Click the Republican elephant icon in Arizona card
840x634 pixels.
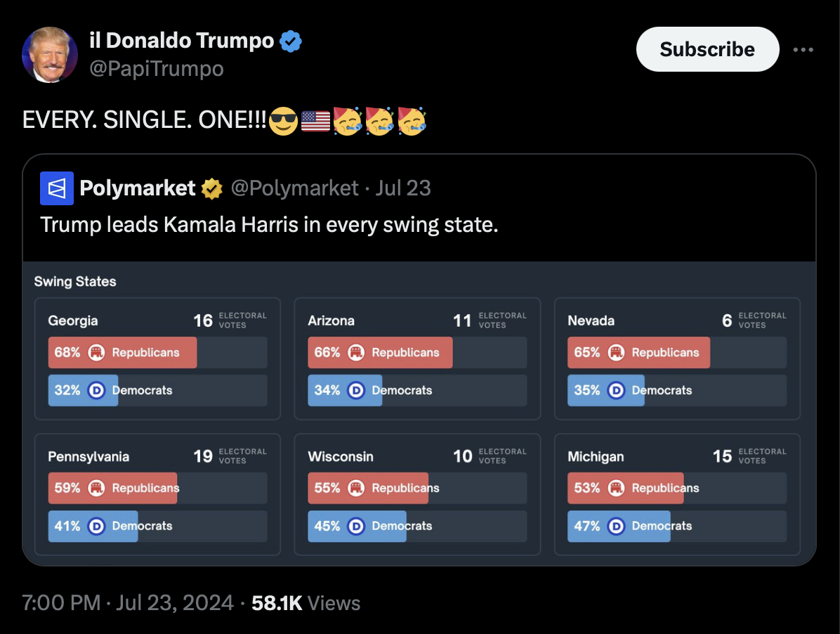click(356, 353)
